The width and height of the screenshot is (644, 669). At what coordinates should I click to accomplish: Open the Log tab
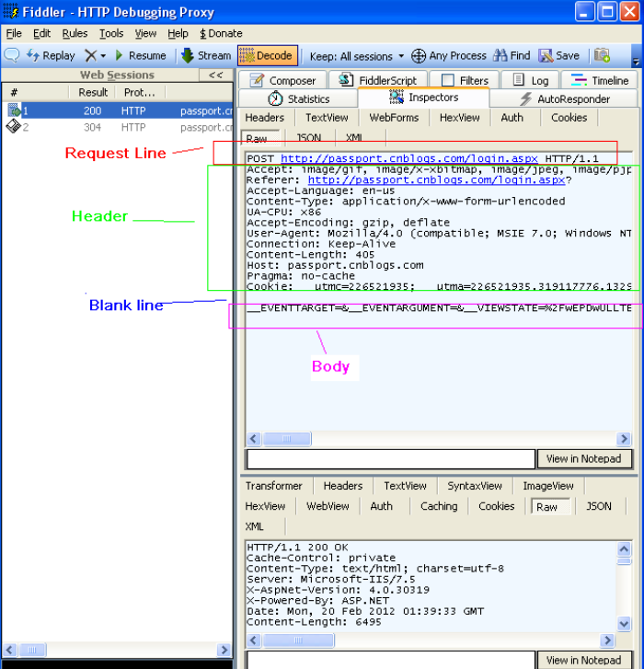coord(530,80)
